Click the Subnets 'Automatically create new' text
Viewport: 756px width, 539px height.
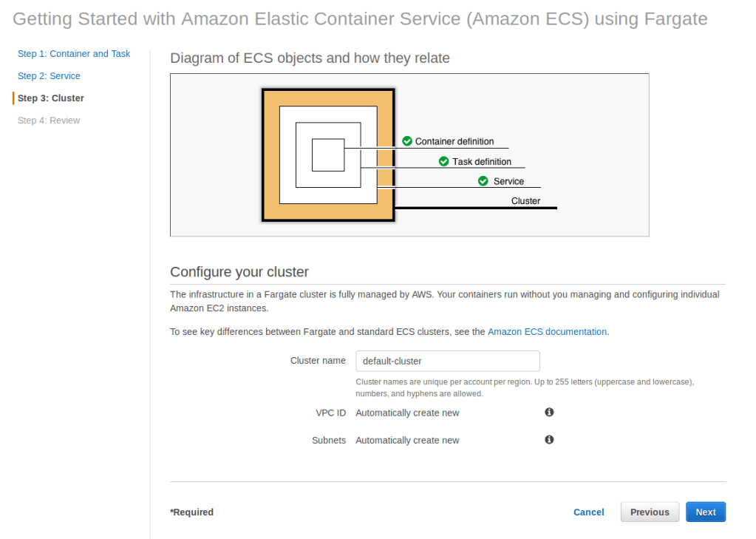point(407,441)
